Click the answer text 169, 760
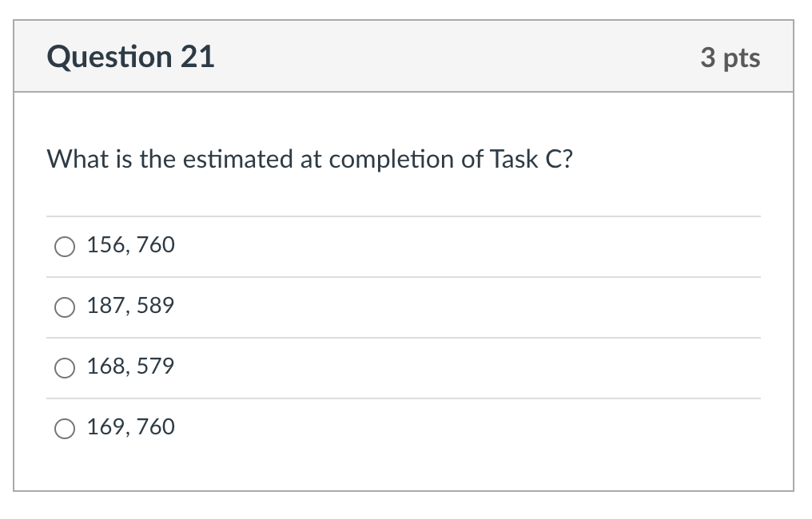The image size is (812, 519). click(130, 426)
